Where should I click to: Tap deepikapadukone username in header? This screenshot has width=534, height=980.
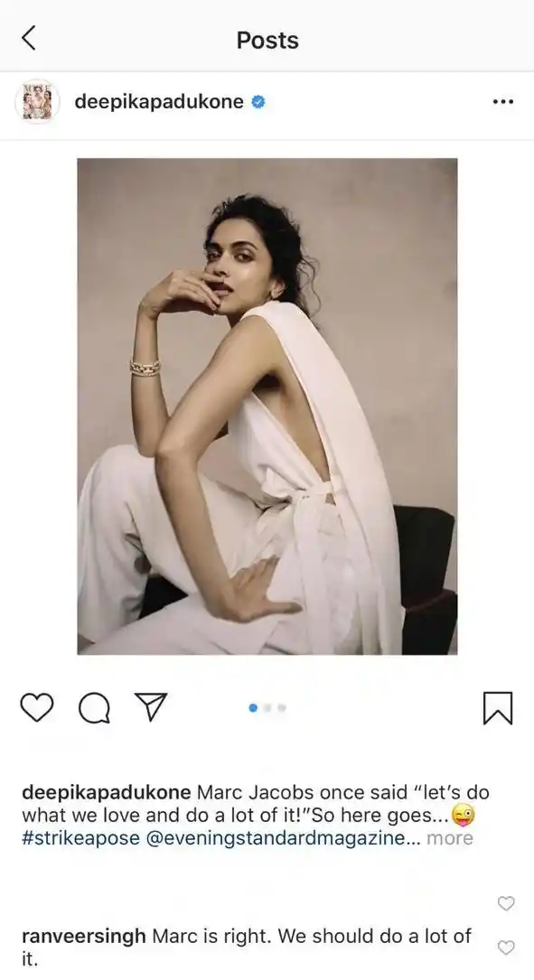(159, 102)
